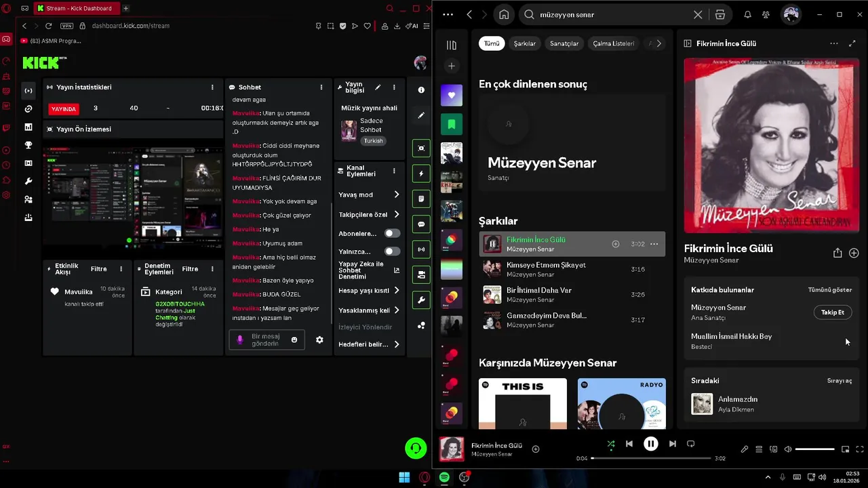The width and height of the screenshot is (868, 488).
Task: Toggle the Abonelere chat mode switch
Action: (x=392, y=233)
